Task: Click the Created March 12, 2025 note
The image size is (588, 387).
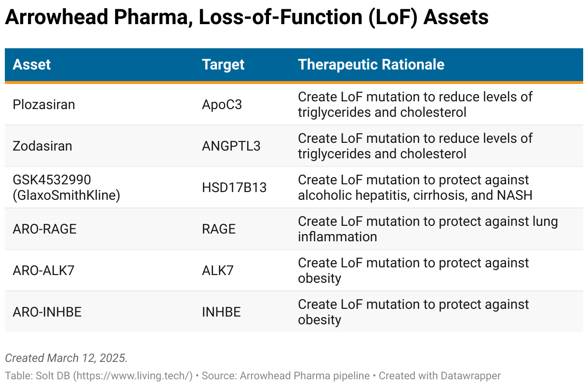Action: [x=66, y=358]
